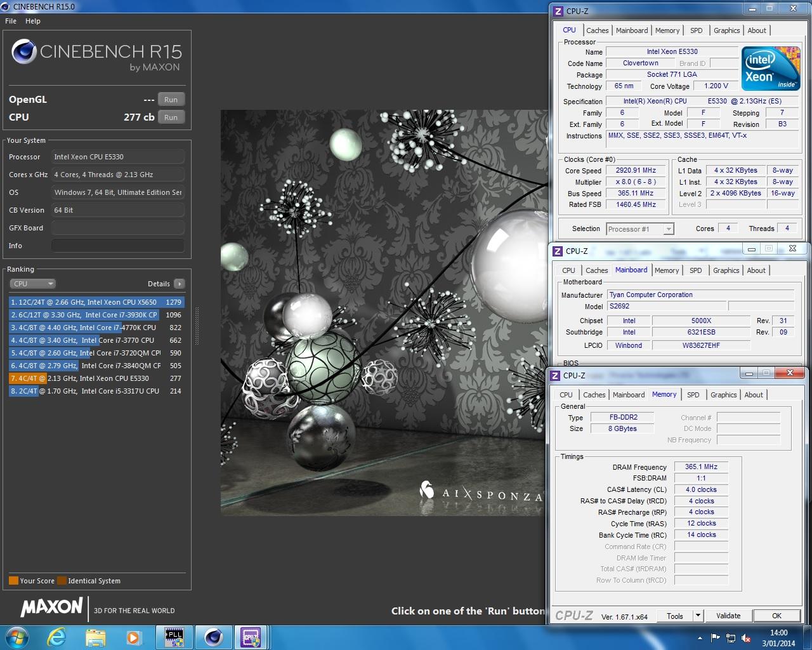The image size is (812, 650).
Task: Select the ranking row Intel Core i5-3317U CPU
Action: [96, 391]
